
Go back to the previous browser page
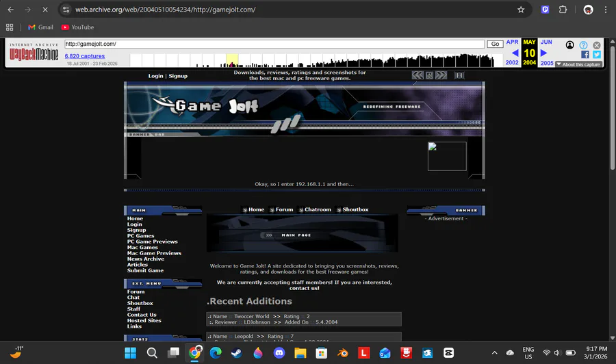(10, 10)
